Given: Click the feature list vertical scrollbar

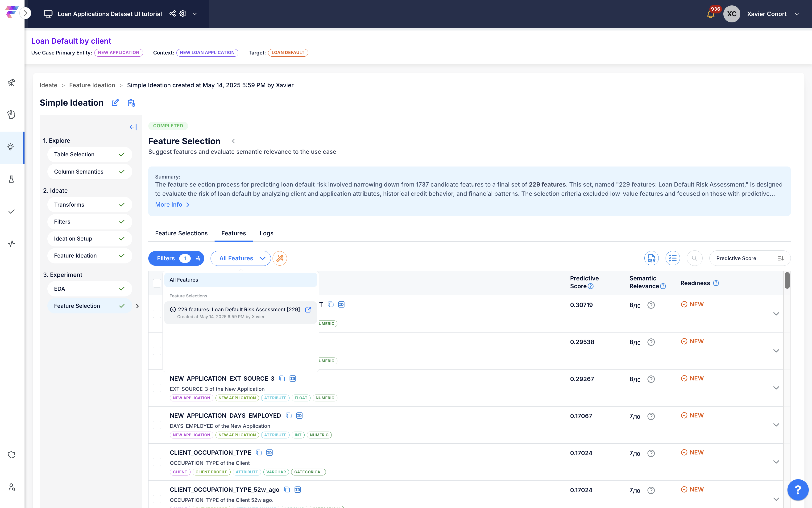Looking at the screenshot, I should (787, 280).
